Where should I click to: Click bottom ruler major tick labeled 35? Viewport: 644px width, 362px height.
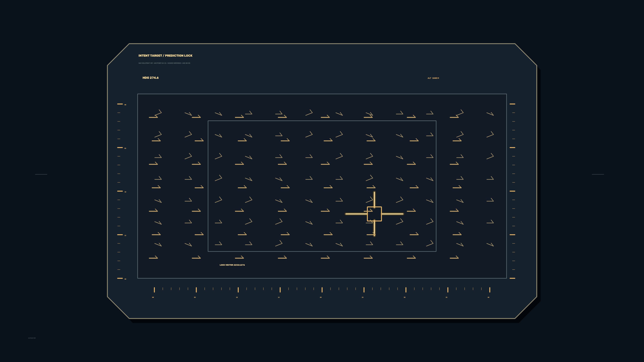coord(448,290)
